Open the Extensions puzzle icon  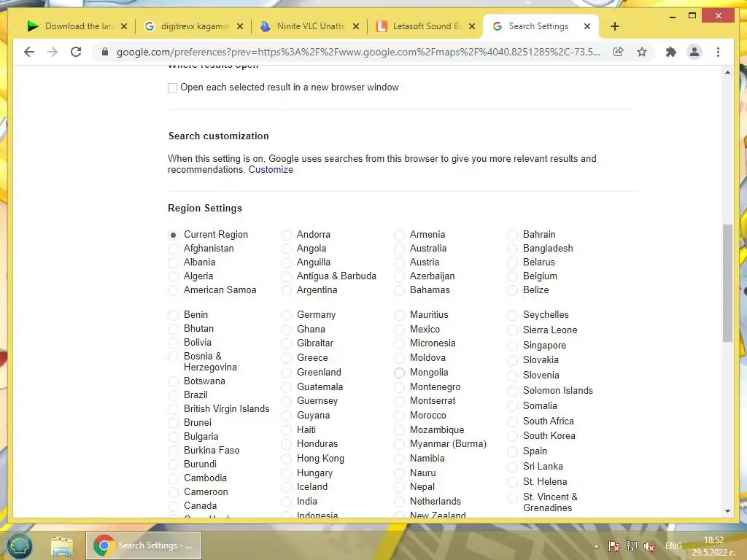671,52
